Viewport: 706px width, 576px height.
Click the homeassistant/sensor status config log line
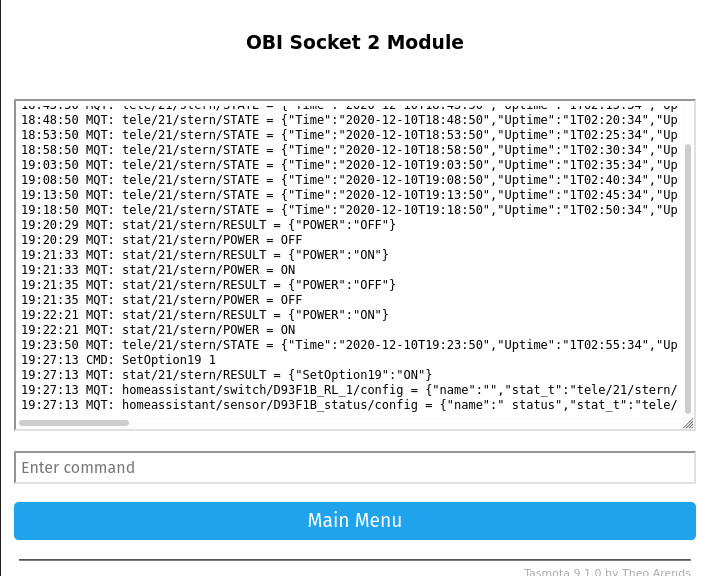[x=348, y=405]
